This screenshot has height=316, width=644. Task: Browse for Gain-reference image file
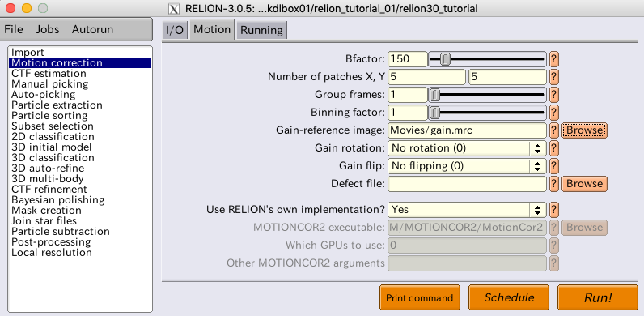pos(584,130)
